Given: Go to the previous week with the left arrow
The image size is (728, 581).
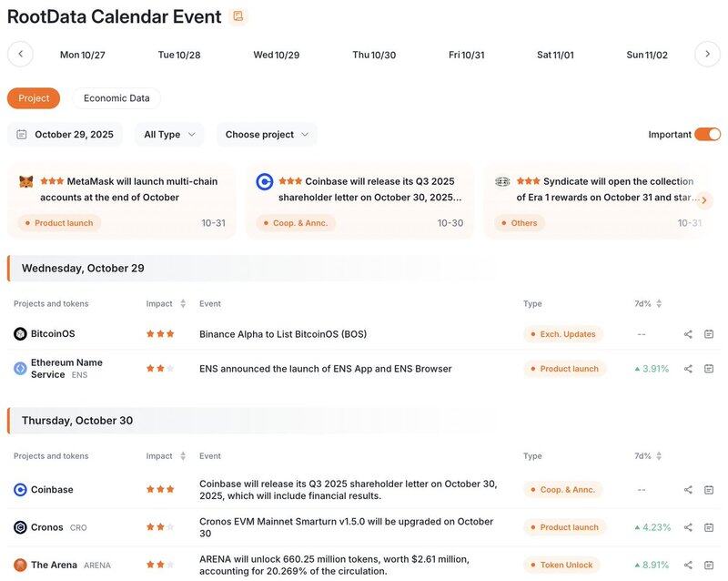Looking at the screenshot, I should point(20,55).
